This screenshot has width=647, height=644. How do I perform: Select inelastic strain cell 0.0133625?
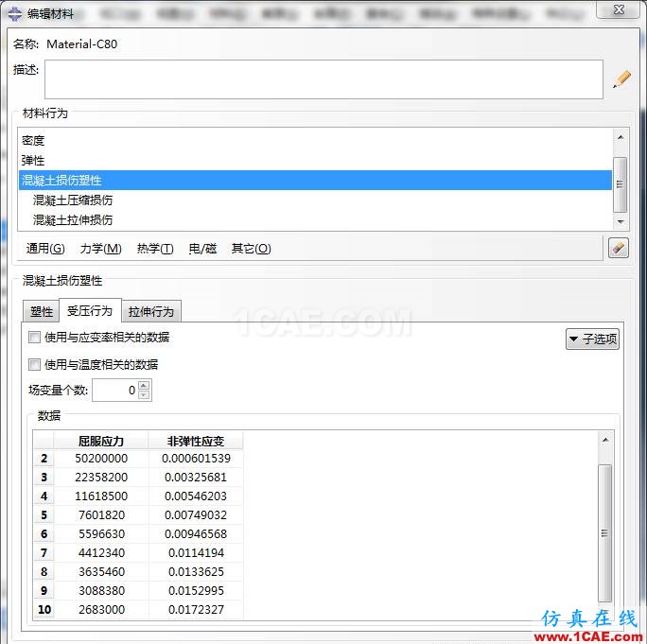(196, 572)
